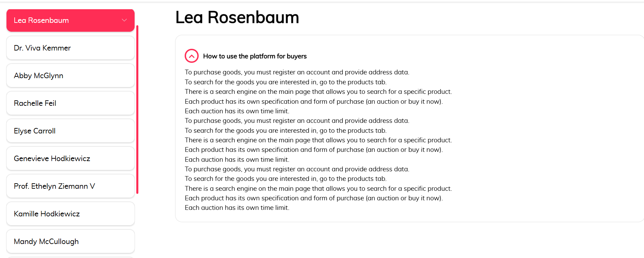The width and height of the screenshot is (644, 258).
Task: Click the second "There is a search engine" line
Action: [318, 140]
